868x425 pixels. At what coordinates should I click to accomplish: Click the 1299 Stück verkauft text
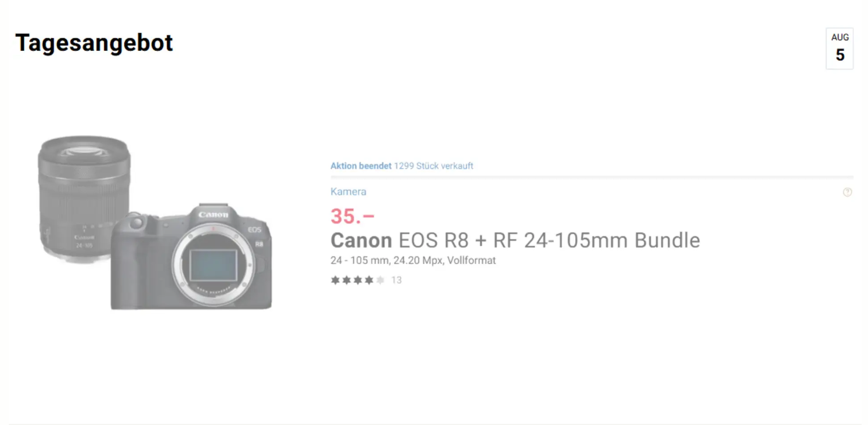coord(433,166)
